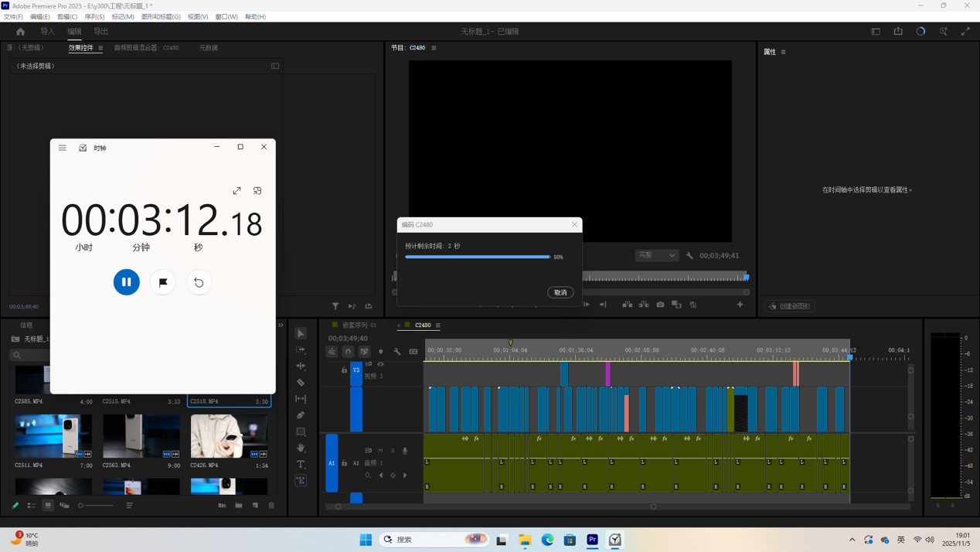The image size is (980, 552).
Task: Mute audio track A1 with M button
Action: click(x=380, y=450)
